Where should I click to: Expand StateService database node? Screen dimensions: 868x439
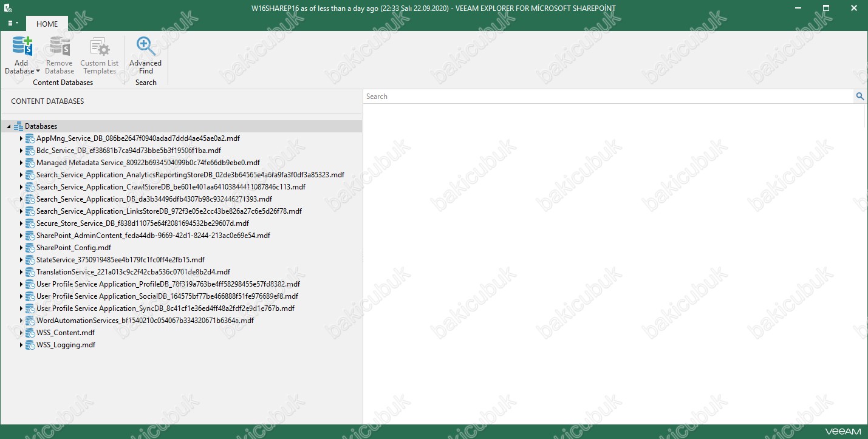click(21, 260)
